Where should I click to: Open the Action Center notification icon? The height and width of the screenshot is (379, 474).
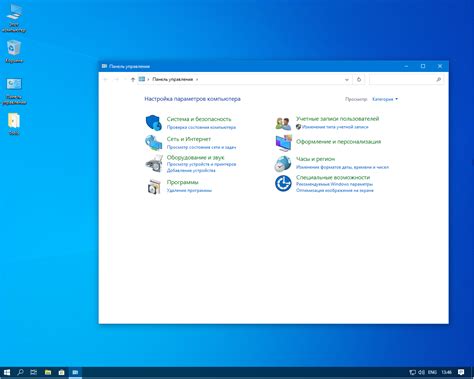[461, 372]
